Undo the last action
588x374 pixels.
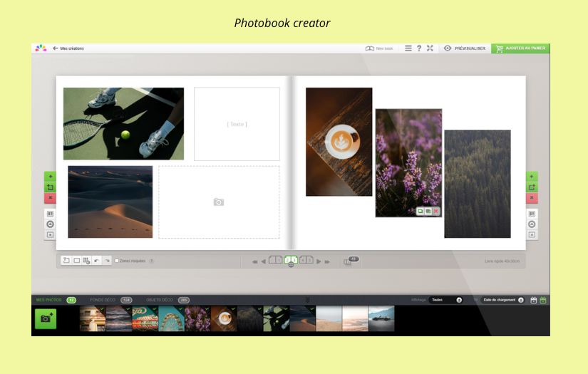(97, 261)
